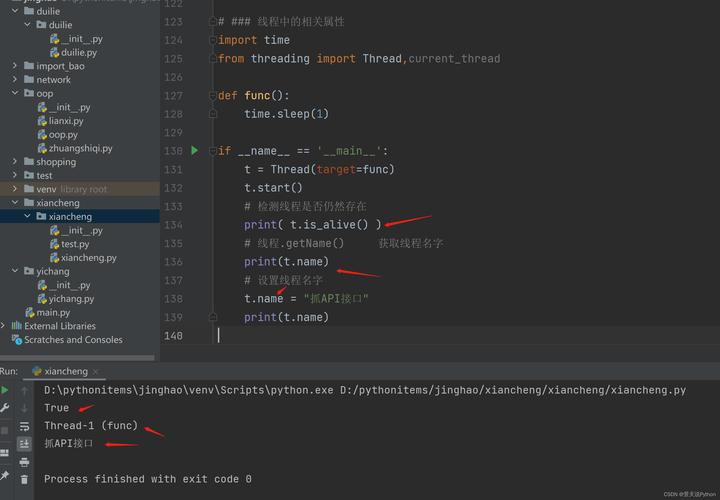
Task: Collapse the top duilie folder
Action: 15,11
